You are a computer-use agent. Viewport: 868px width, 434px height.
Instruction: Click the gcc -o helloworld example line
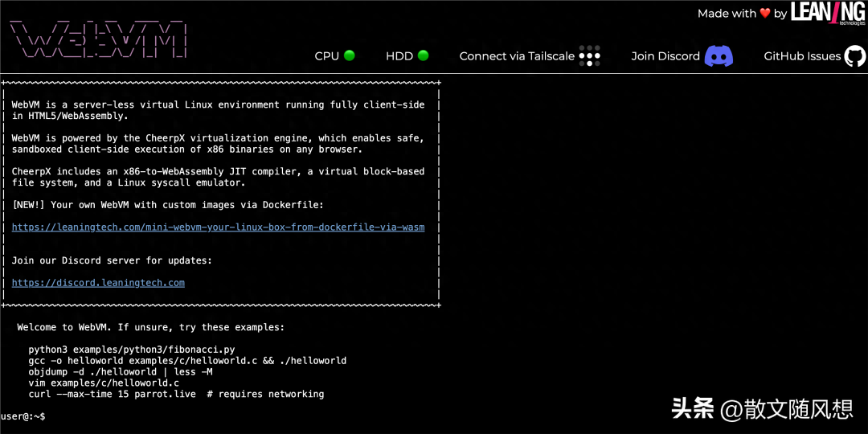pos(187,360)
